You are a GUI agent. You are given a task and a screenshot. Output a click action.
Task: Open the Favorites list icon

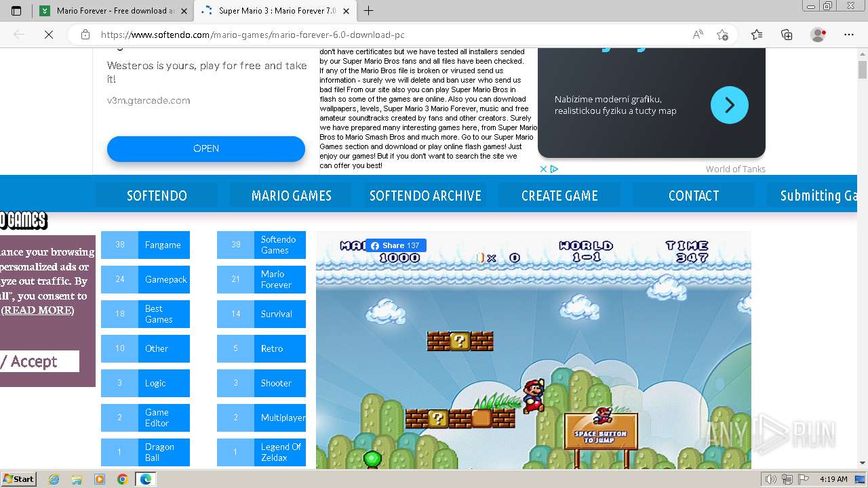[x=757, y=35]
